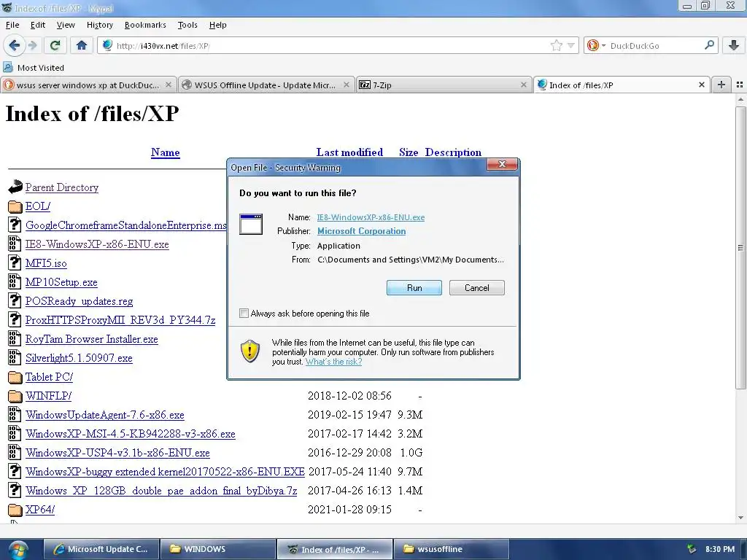The height and width of the screenshot is (560, 747).
Task: Close the Index of /files/XP tab
Action: click(x=701, y=85)
